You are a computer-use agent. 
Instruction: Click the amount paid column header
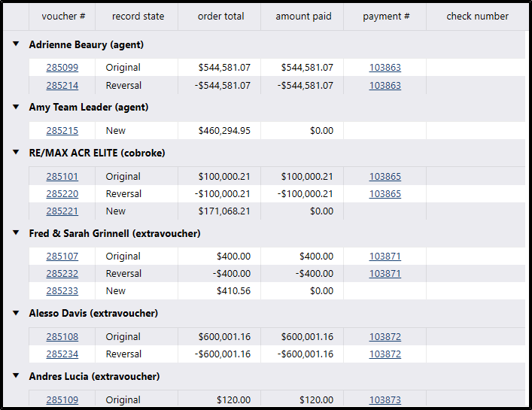tap(302, 17)
